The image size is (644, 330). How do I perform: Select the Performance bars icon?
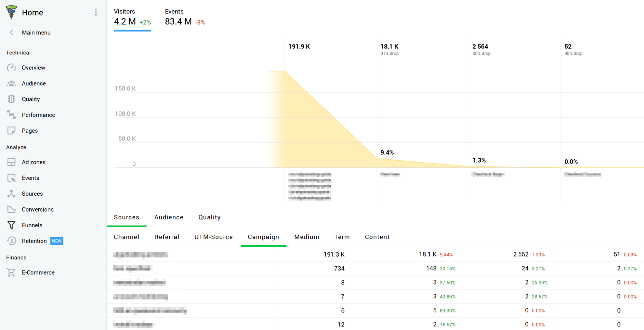click(11, 115)
